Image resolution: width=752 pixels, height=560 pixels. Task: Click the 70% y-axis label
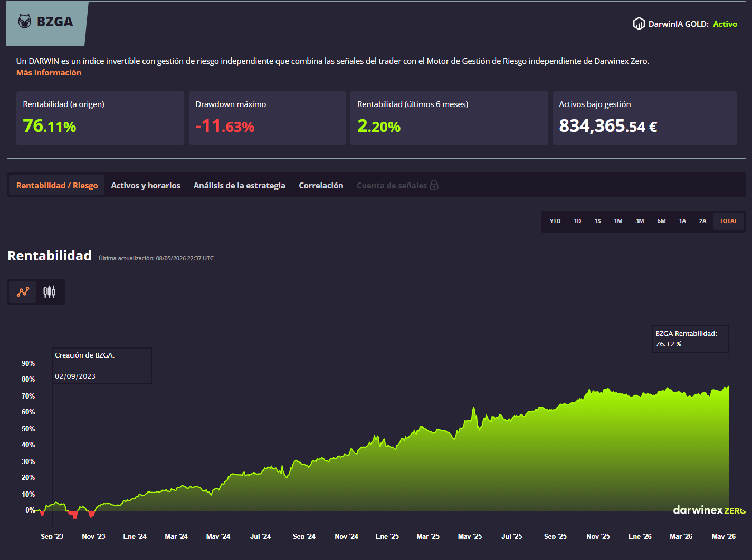pyautogui.click(x=28, y=396)
